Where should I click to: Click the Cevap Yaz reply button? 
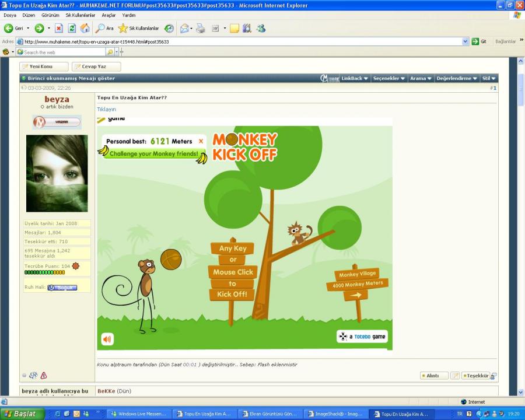tap(96, 66)
